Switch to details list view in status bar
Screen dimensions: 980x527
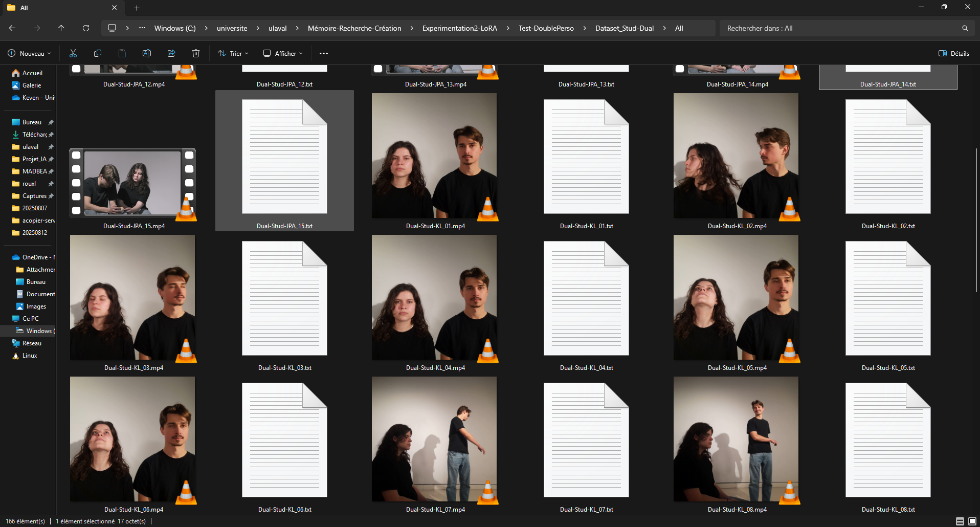pos(960,521)
